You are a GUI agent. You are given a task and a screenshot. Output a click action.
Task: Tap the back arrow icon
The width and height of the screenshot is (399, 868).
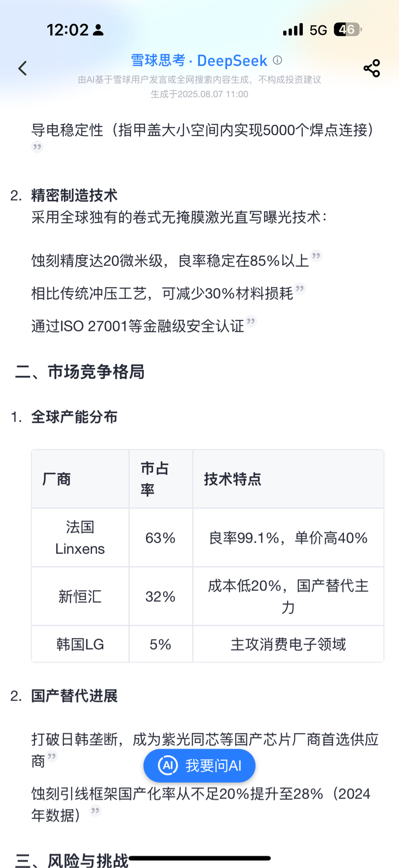22,68
